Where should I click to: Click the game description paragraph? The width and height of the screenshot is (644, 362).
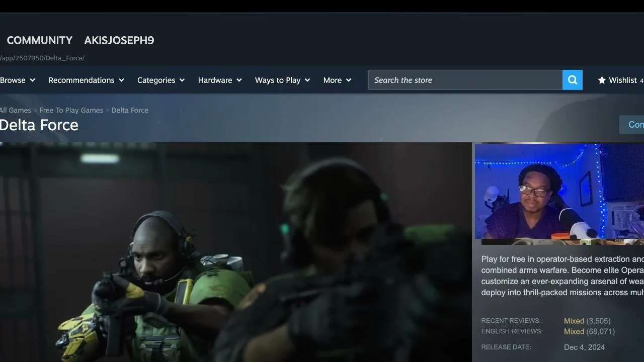562,276
